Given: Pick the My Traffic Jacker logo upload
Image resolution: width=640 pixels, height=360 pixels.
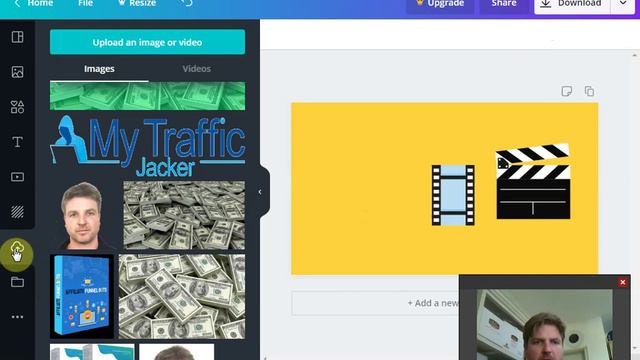Looking at the screenshot, I should click(x=147, y=145).
